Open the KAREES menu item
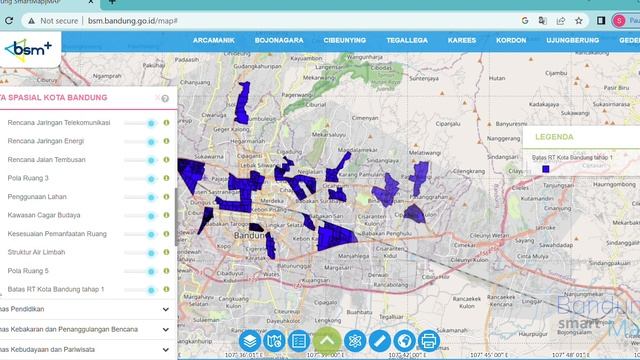 click(462, 40)
